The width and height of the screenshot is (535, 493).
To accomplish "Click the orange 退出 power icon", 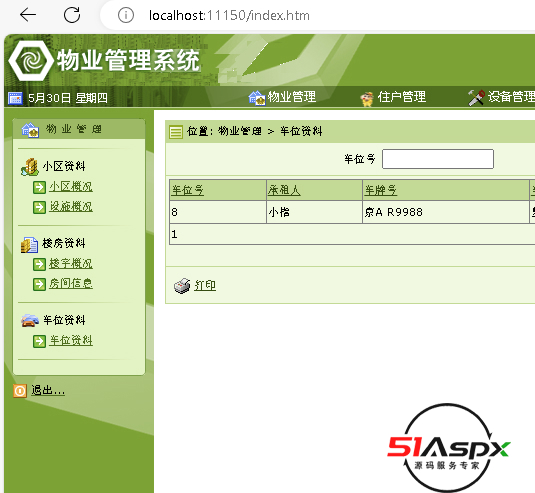I will tap(20, 391).
